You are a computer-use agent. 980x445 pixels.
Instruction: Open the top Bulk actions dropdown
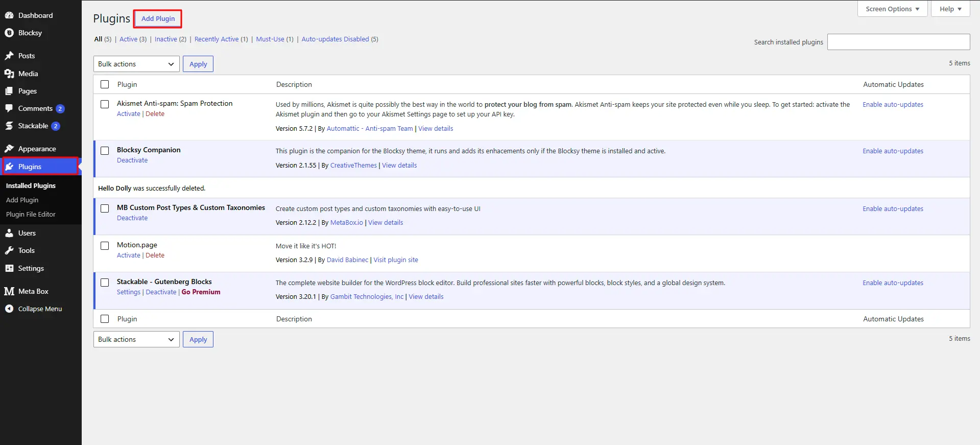(136, 64)
